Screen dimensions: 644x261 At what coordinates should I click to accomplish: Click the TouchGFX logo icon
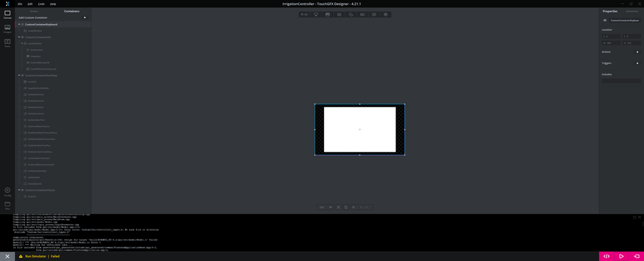click(x=7, y=4)
